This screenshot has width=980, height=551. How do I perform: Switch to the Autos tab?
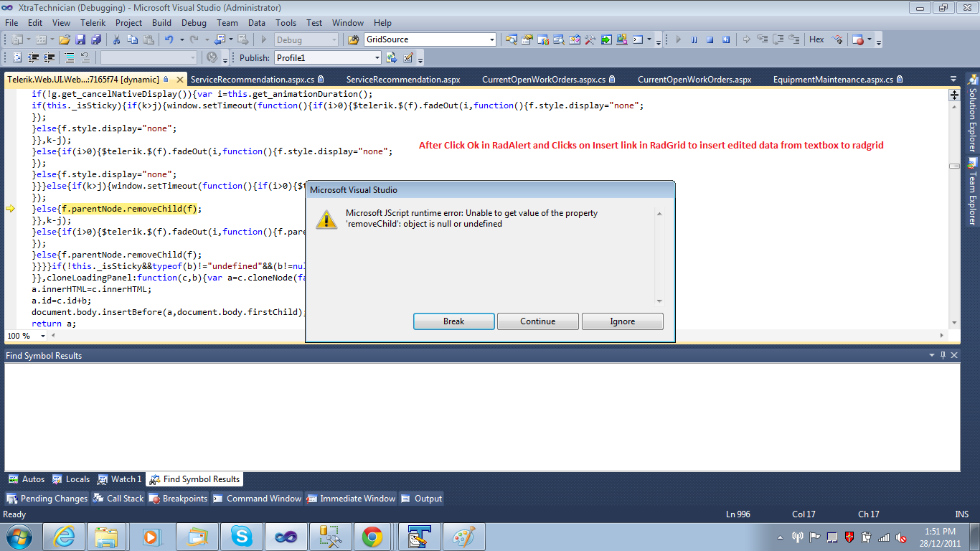pos(27,479)
